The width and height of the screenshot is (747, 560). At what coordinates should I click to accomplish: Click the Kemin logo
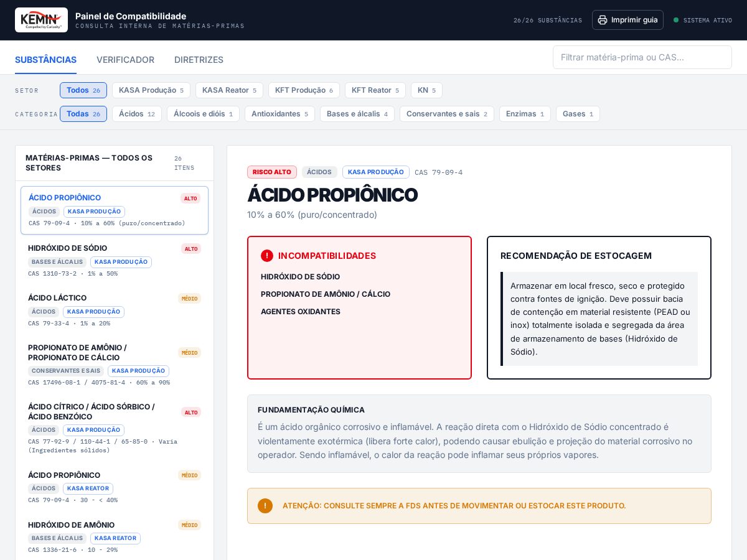41,20
